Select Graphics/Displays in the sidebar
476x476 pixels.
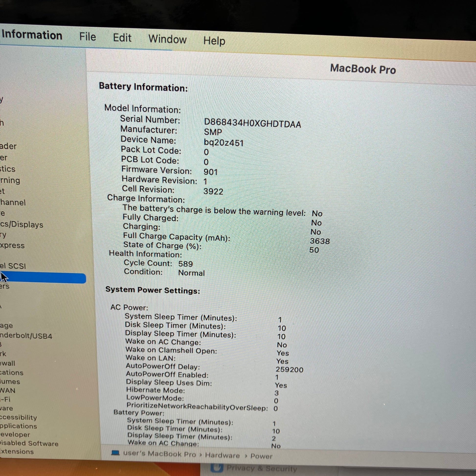22,225
